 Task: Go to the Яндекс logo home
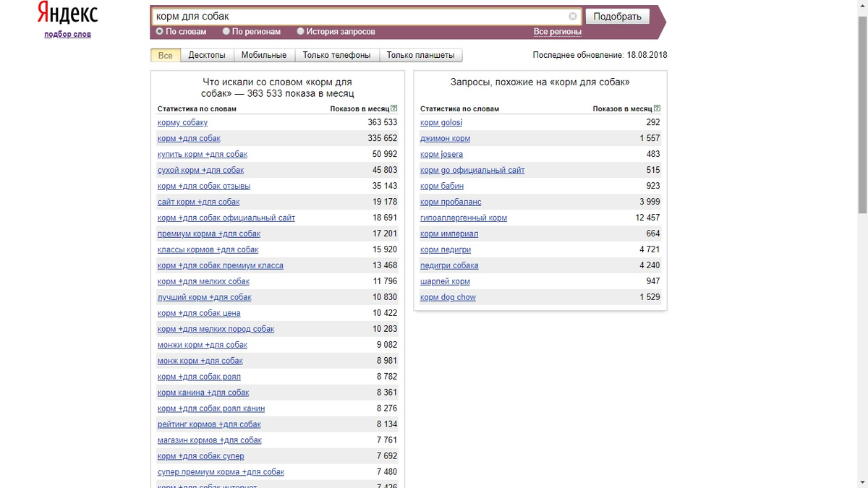point(67,14)
